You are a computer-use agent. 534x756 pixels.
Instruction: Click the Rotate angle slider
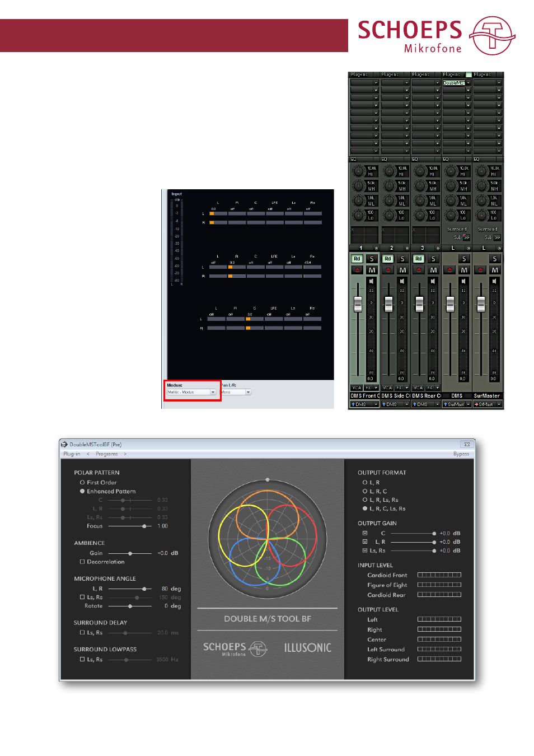pyautogui.click(x=130, y=606)
